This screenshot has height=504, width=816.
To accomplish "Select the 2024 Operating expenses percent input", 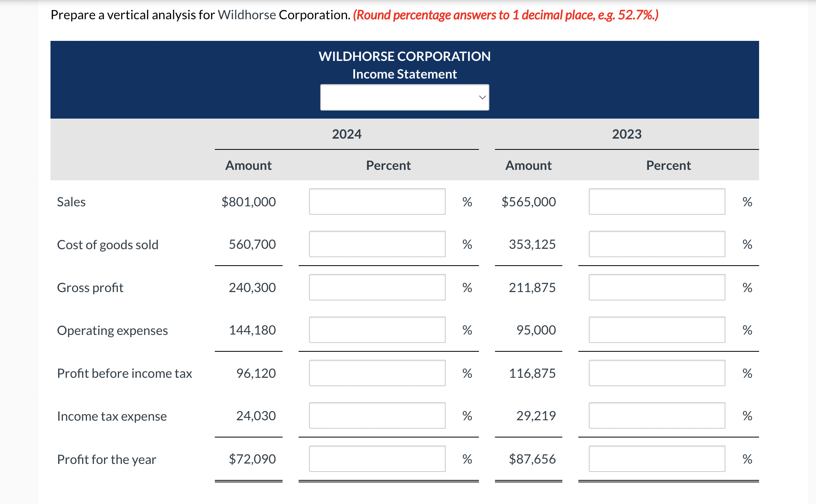I will [377, 330].
